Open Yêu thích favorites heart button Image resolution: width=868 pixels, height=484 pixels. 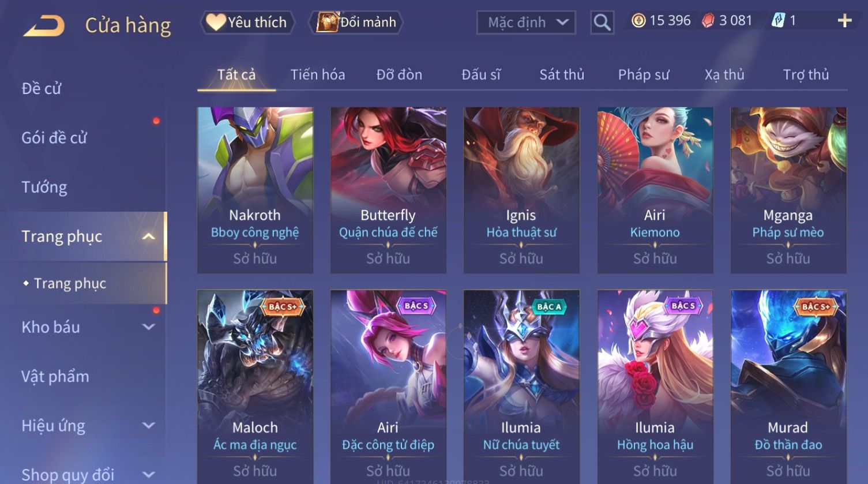[x=248, y=22]
